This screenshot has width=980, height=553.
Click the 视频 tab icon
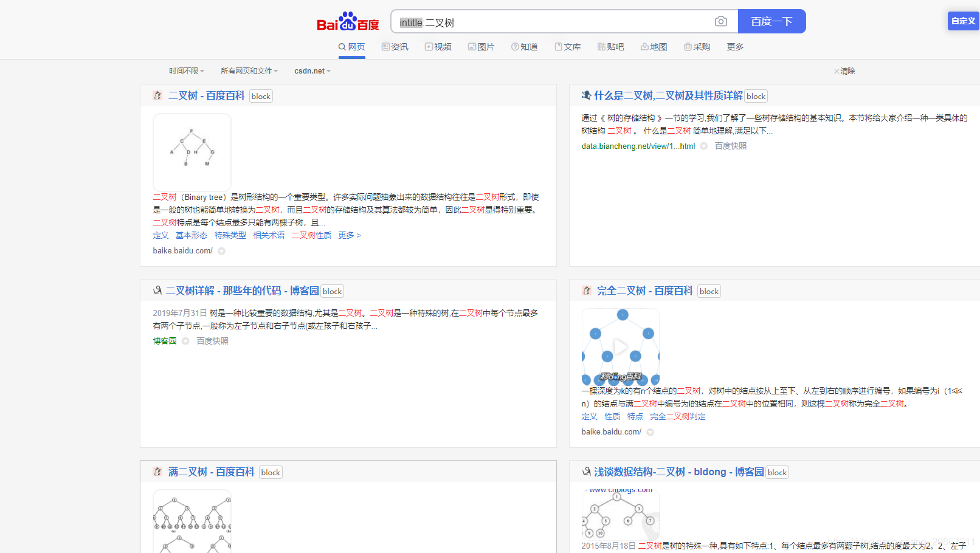(x=429, y=47)
